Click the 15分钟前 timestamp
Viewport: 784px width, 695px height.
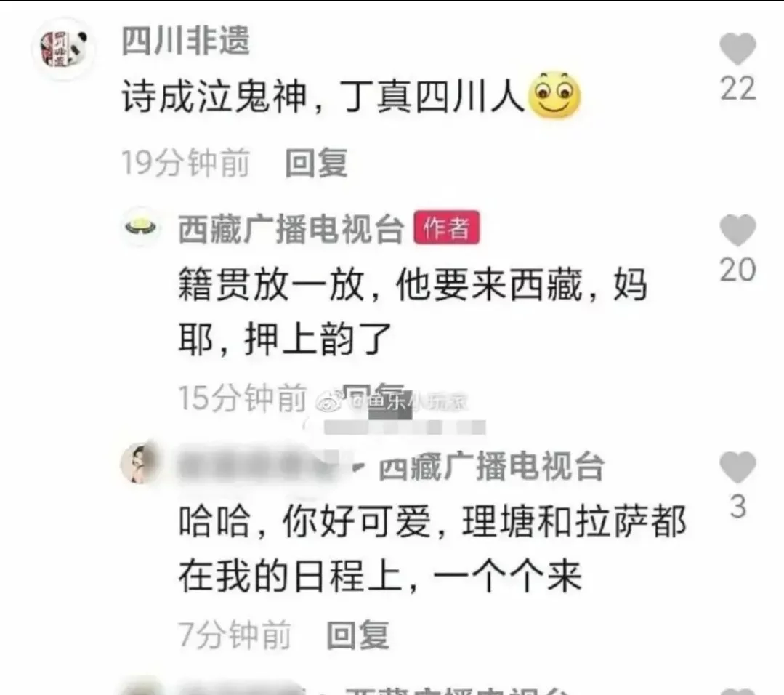[243, 398]
